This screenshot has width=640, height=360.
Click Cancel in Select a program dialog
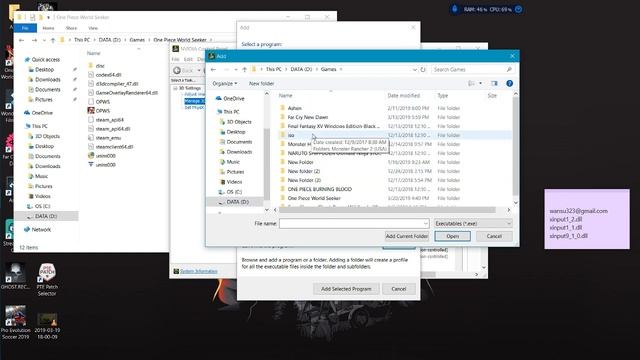pyautogui.click(x=399, y=289)
